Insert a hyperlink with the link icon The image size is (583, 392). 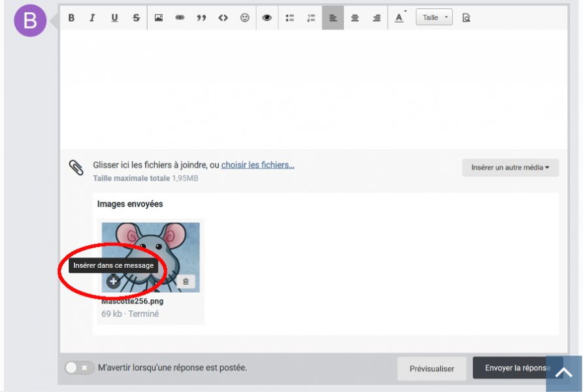180,18
